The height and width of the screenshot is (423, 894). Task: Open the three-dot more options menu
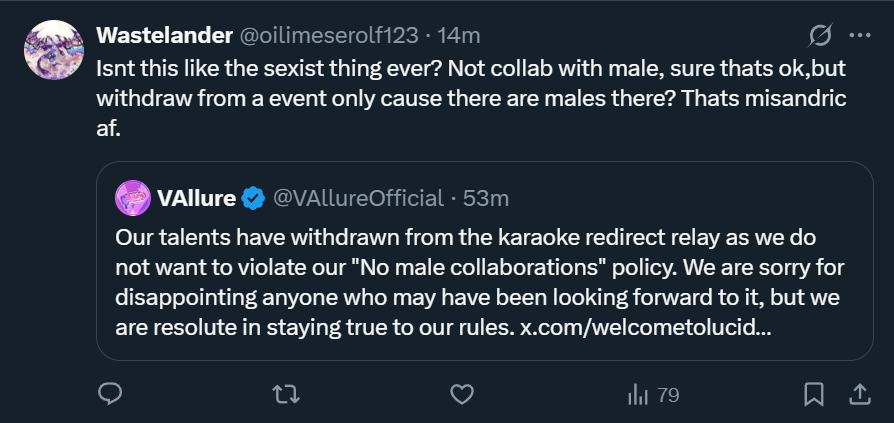(859, 35)
